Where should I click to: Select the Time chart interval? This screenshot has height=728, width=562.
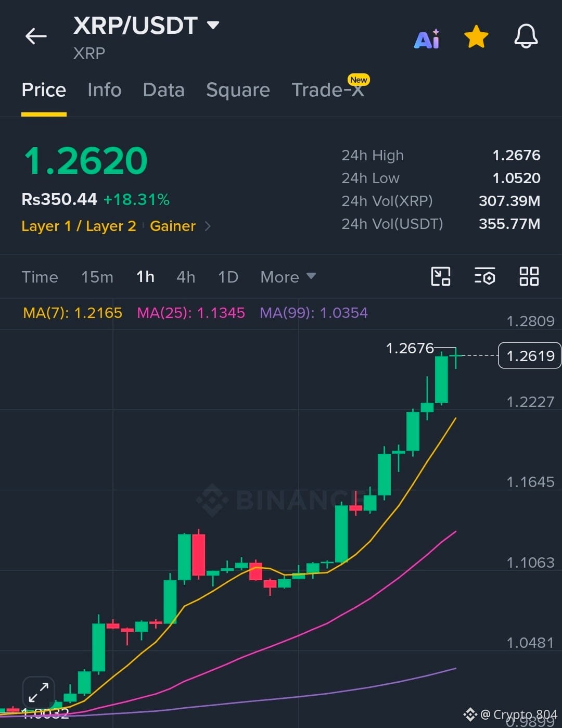click(40, 277)
